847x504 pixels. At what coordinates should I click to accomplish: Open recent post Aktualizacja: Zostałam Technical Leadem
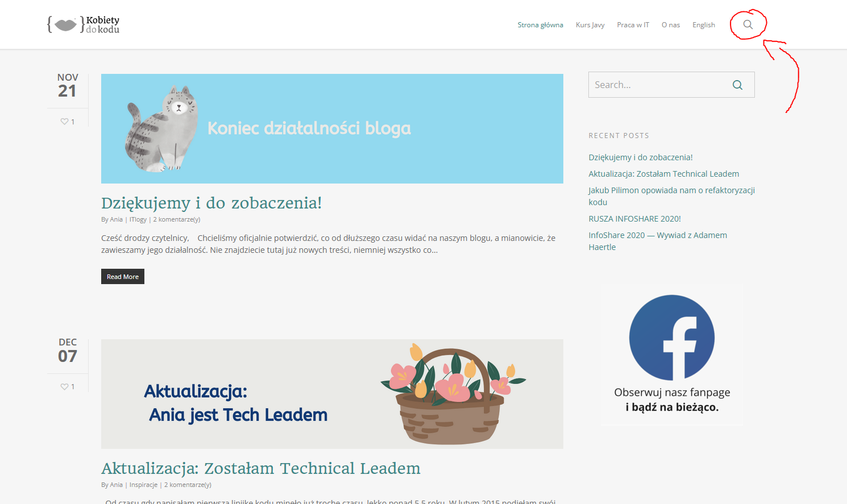[664, 174]
